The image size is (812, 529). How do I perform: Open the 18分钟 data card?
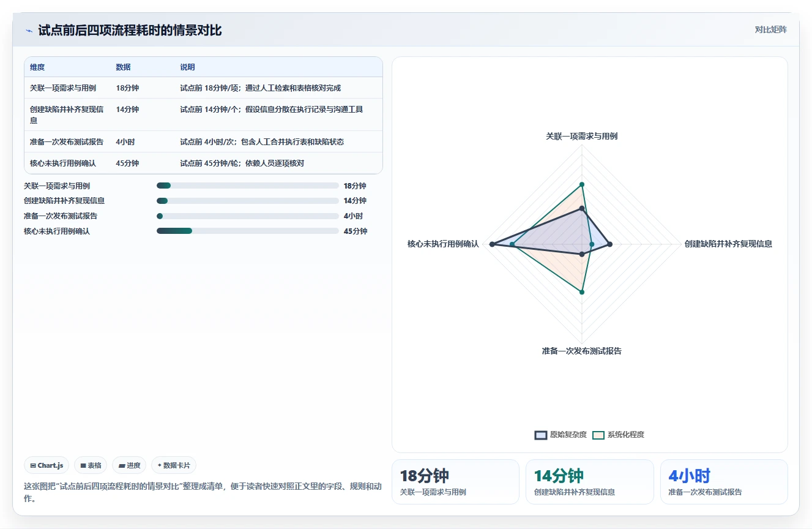coord(455,482)
